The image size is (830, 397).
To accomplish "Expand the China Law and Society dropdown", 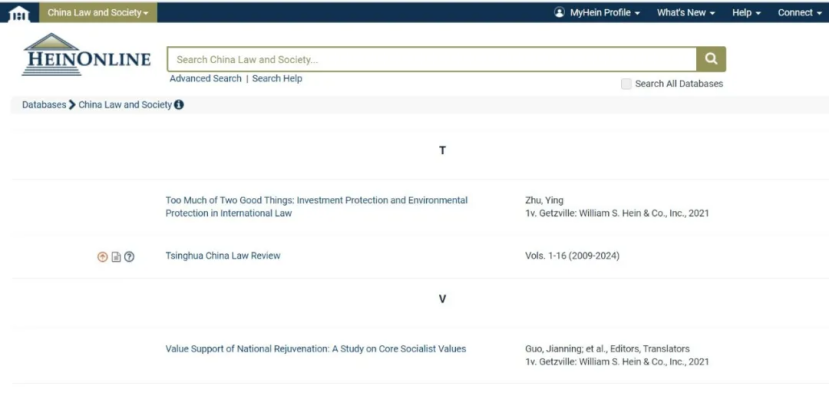I will pyautogui.click(x=98, y=12).
